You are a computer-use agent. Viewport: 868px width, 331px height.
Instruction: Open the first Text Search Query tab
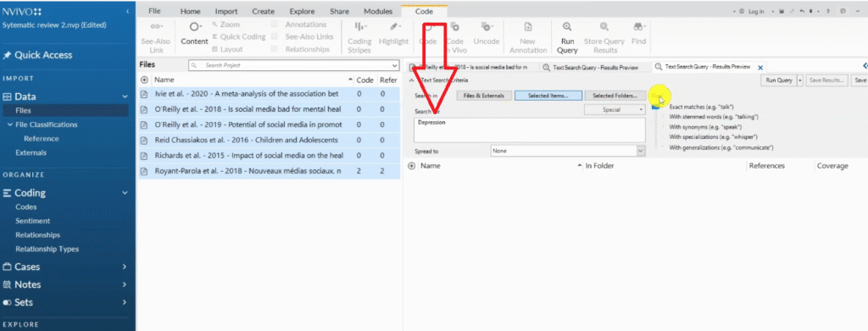pos(590,68)
